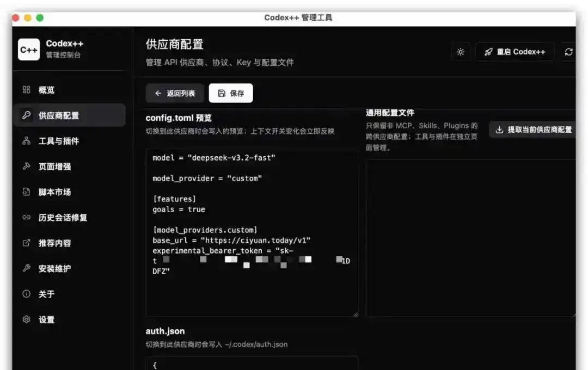The image size is (588, 370).
Task: Click the hammer icon beside 页面增强
Action: tap(26, 166)
